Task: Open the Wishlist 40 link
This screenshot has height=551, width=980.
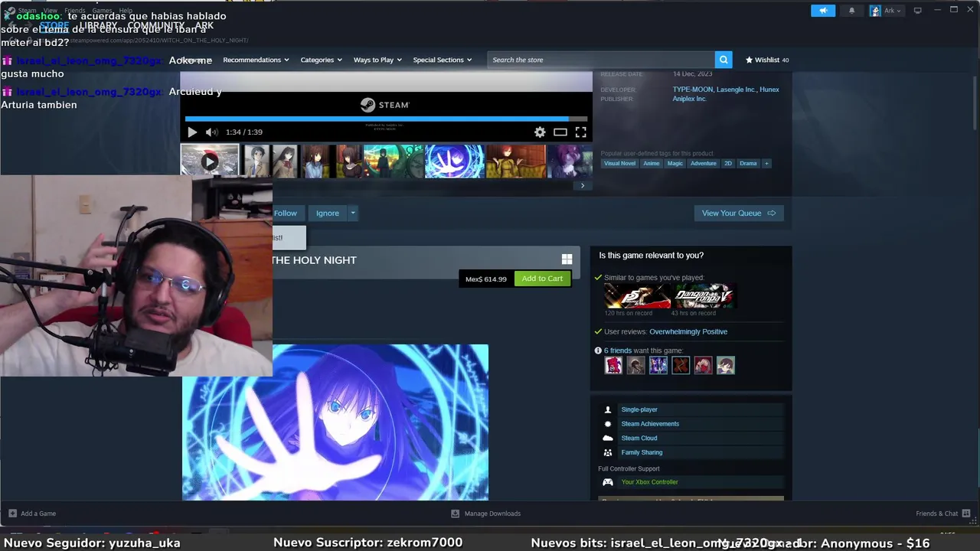Action: pyautogui.click(x=767, y=60)
